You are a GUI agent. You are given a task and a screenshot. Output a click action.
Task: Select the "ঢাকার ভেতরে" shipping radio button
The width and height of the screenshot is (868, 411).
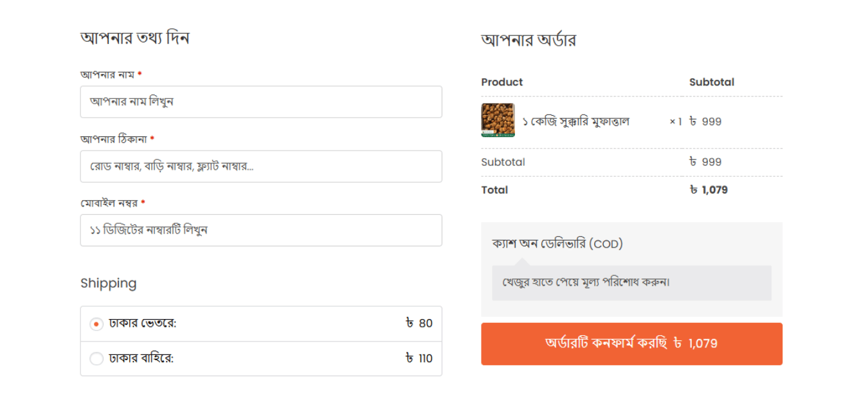96,324
